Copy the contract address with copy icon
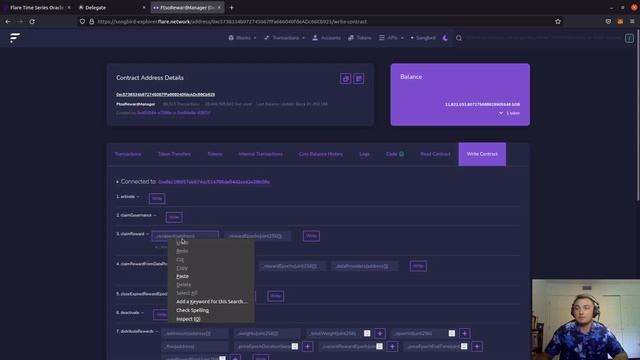 [x=345, y=79]
